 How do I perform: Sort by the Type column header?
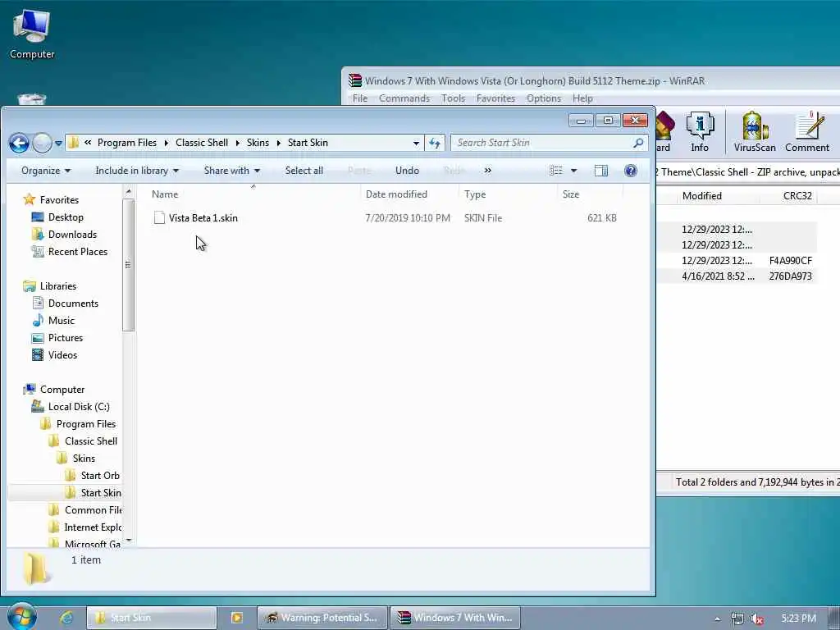[475, 194]
